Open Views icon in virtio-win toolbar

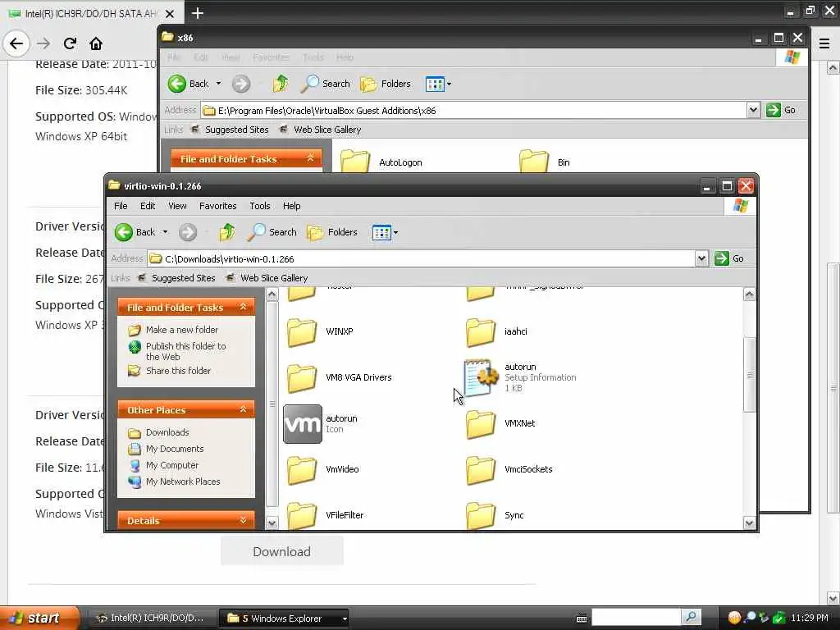click(x=381, y=232)
